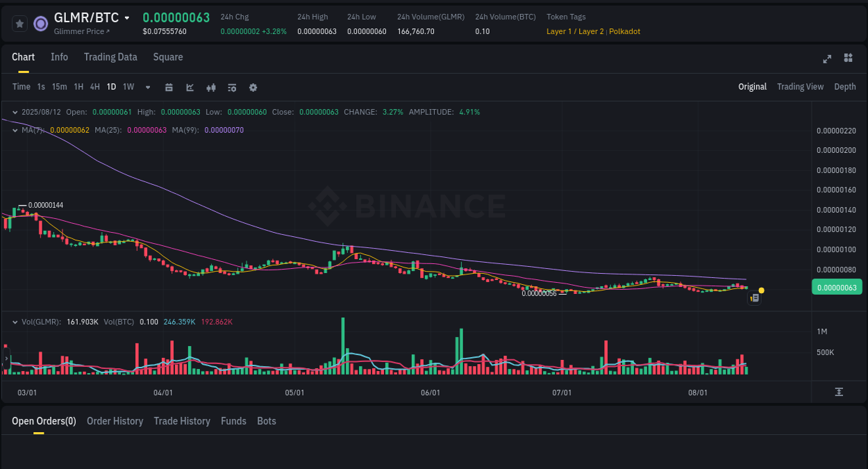Screen dimensions: 868x469
Task: Favorite GLMR/BTC using the star toggle
Action: 19,23
